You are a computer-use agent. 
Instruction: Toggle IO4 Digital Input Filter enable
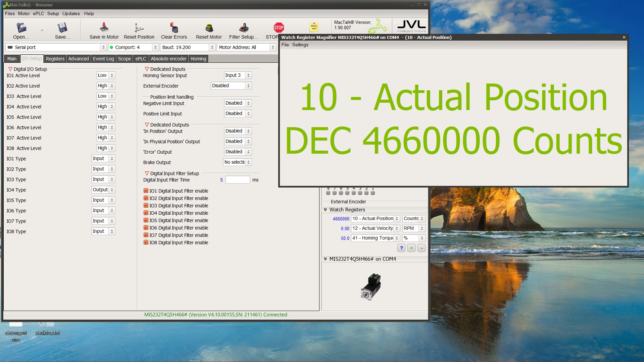(x=146, y=213)
